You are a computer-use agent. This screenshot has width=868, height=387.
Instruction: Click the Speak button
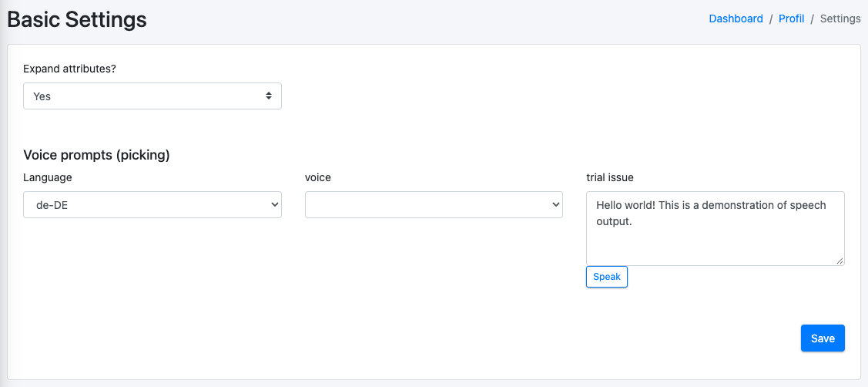click(x=607, y=277)
